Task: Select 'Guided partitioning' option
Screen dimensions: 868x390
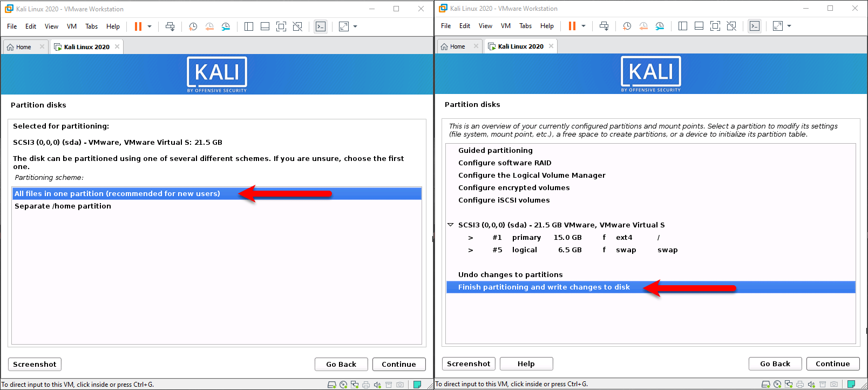Action: tap(651, 150)
